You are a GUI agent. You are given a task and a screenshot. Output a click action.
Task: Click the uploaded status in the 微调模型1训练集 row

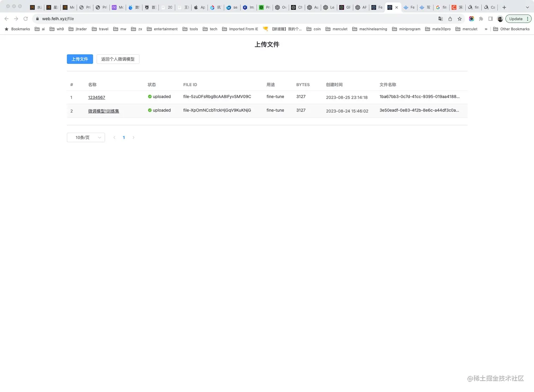159,110
